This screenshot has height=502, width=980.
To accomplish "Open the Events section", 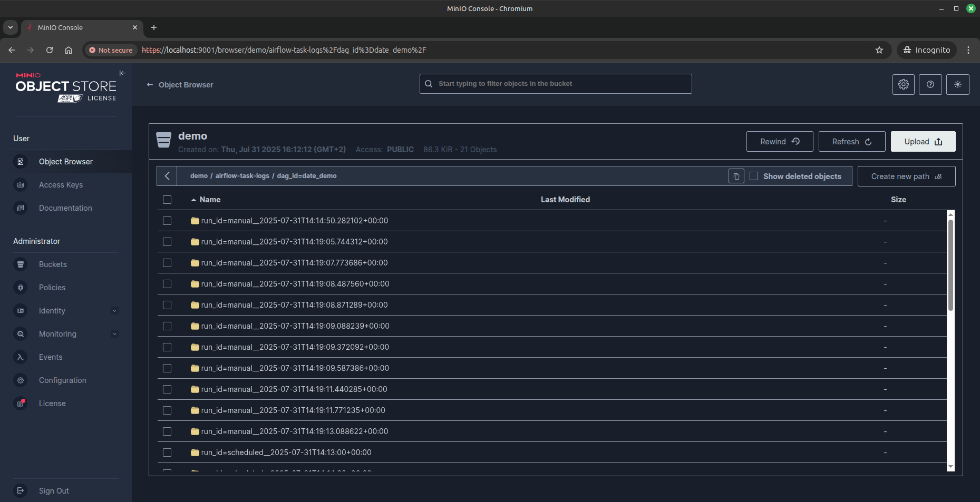I will [50, 357].
